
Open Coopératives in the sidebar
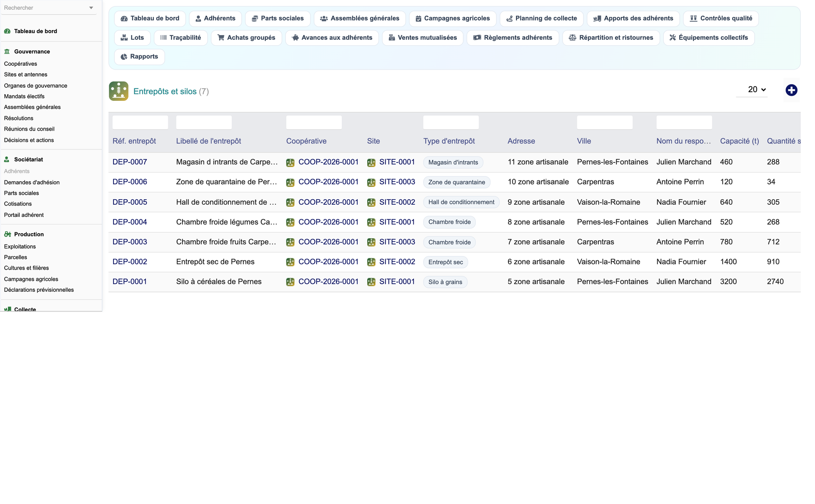pyautogui.click(x=21, y=64)
